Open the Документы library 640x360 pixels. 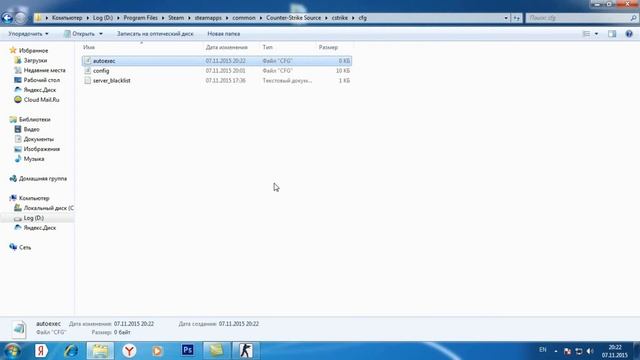(38, 139)
